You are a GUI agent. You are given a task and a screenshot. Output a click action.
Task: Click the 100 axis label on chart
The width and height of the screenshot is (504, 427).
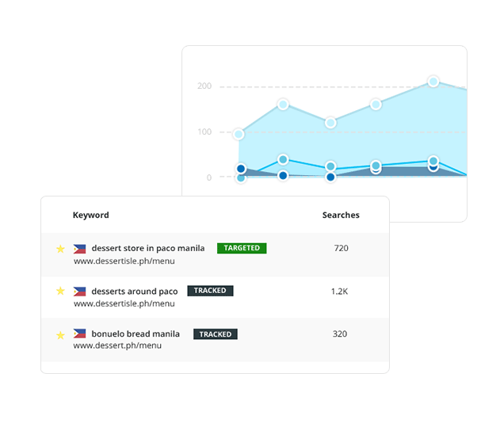pyautogui.click(x=204, y=132)
